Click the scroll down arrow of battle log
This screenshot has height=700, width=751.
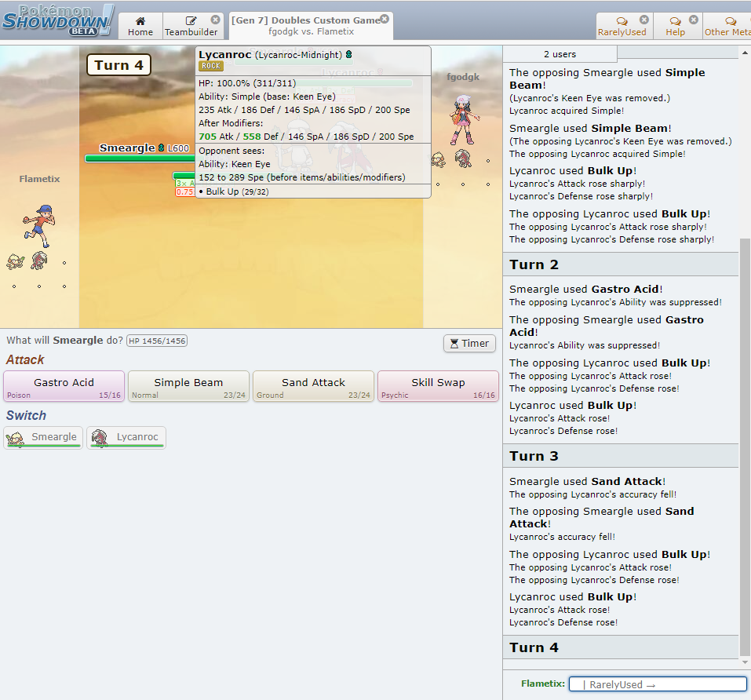(x=745, y=662)
